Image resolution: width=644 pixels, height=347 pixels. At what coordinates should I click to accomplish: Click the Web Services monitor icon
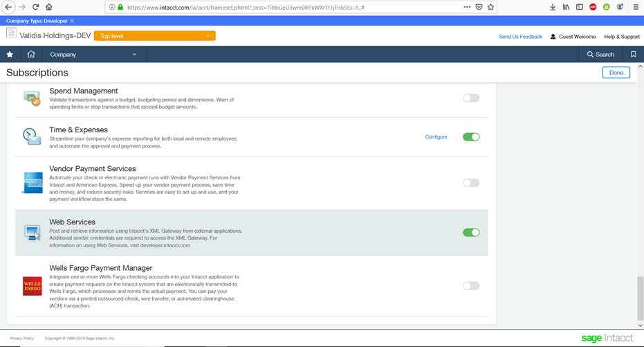pos(32,233)
